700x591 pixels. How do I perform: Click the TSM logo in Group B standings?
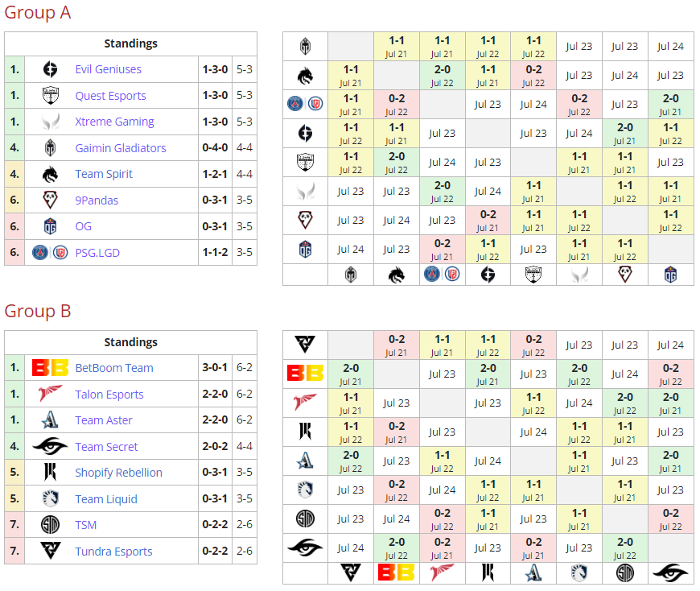pyautogui.click(x=49, y=525)
